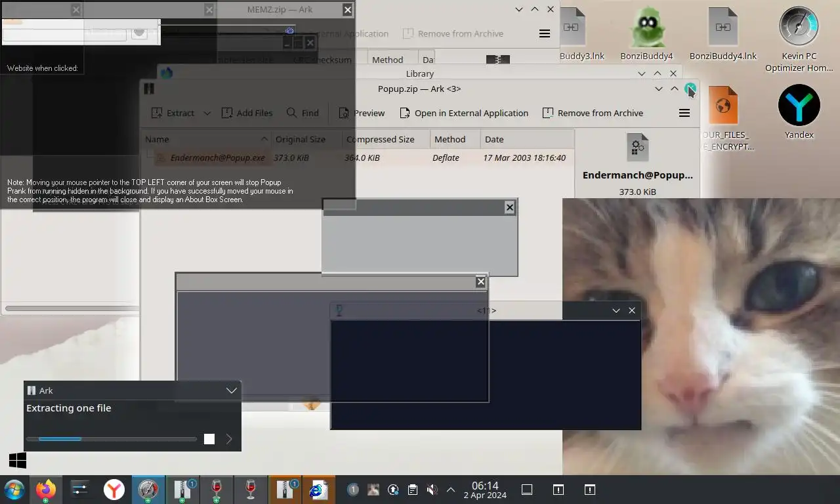This screenshot has height=504, width=840.
Task: Sort by the Name column header
Action: tap(207, 139)
